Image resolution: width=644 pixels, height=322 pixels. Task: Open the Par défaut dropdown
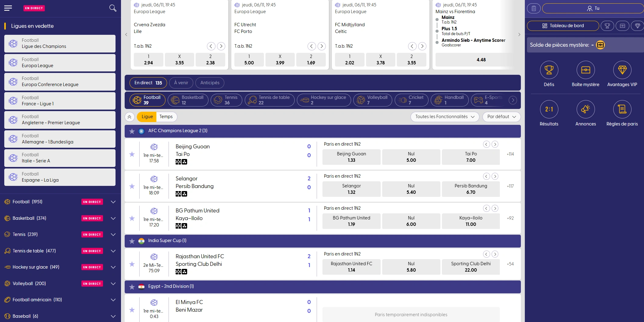point(501,117)
